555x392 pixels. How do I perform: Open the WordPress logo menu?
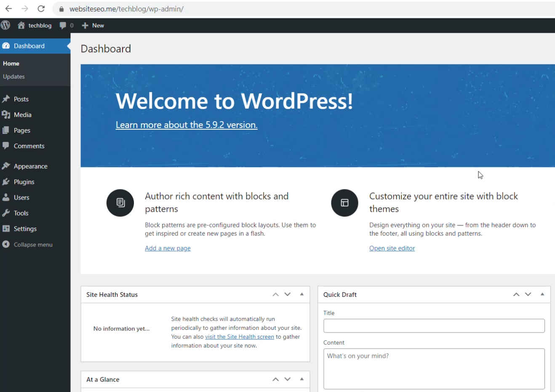[5, 25]
